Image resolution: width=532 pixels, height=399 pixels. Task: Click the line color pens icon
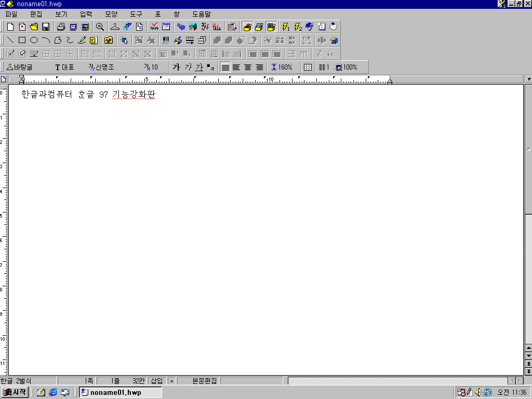coord(166,41)
